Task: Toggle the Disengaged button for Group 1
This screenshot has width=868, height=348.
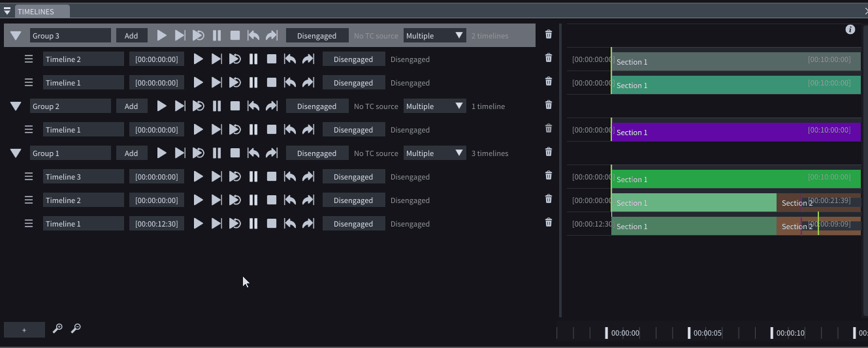Action: point(317,153)
